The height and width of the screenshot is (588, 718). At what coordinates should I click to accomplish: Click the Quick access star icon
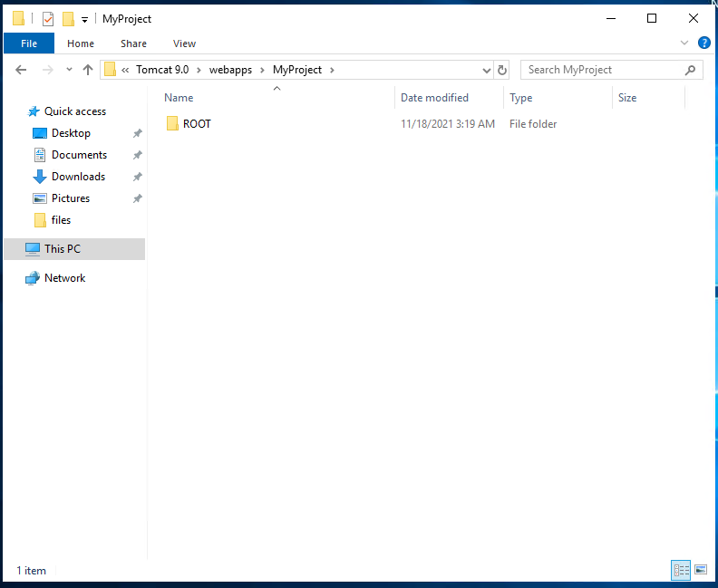pos(34,111)
